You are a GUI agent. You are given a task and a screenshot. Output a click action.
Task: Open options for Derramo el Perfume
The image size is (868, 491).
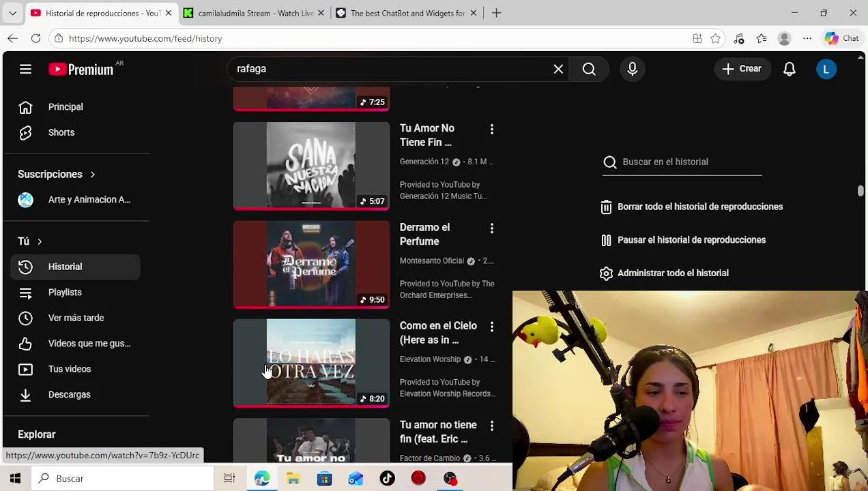coord(491,228)
